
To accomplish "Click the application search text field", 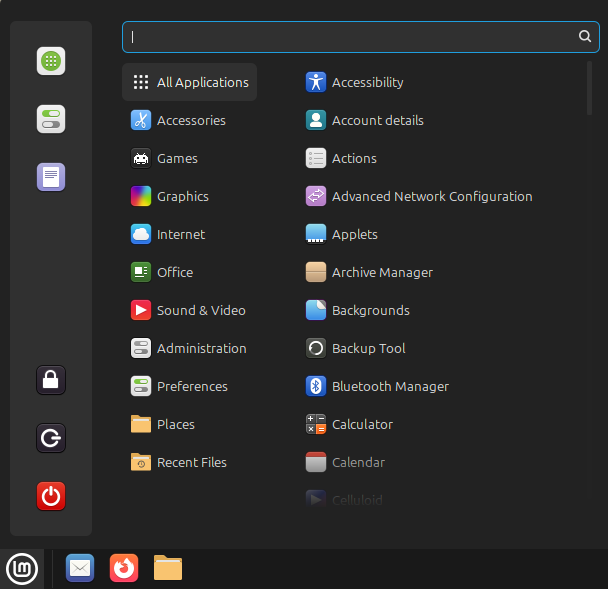I will pos(350,36).
